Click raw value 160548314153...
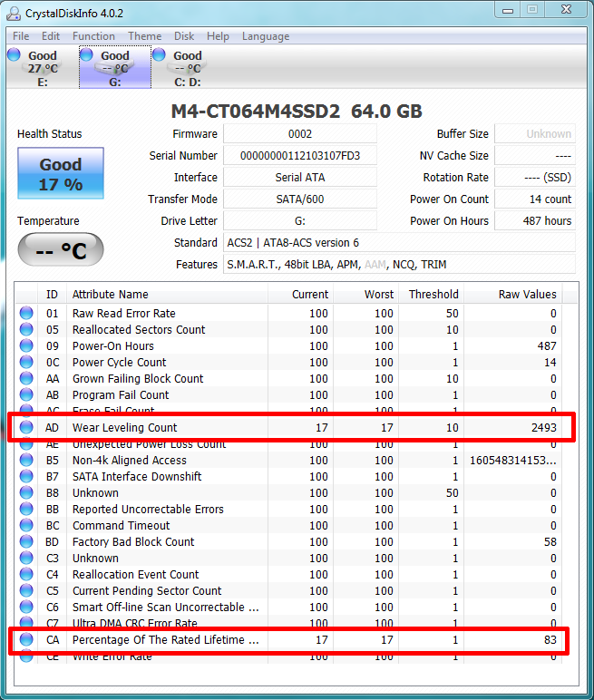Image resolution: width=594 pixels, height=700 pixels. [513, 461]
